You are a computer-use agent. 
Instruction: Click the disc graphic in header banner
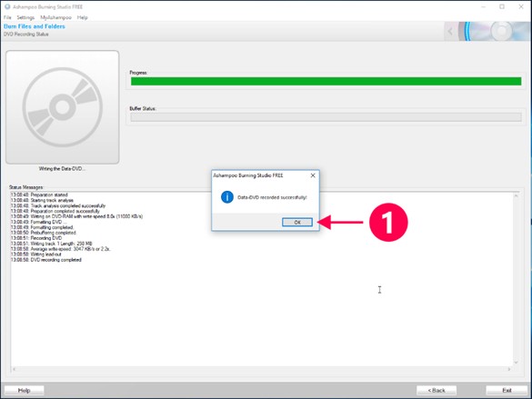pos(496,31)
